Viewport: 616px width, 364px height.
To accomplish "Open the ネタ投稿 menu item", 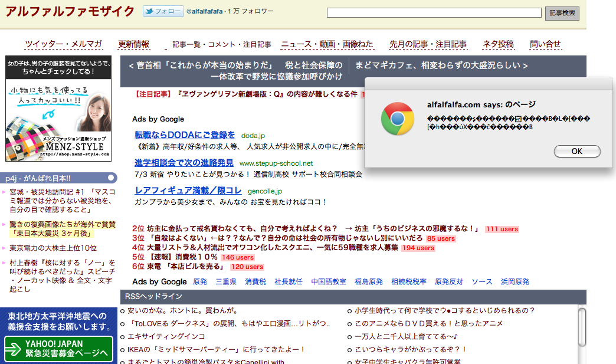I will click(x=498, y=44).
